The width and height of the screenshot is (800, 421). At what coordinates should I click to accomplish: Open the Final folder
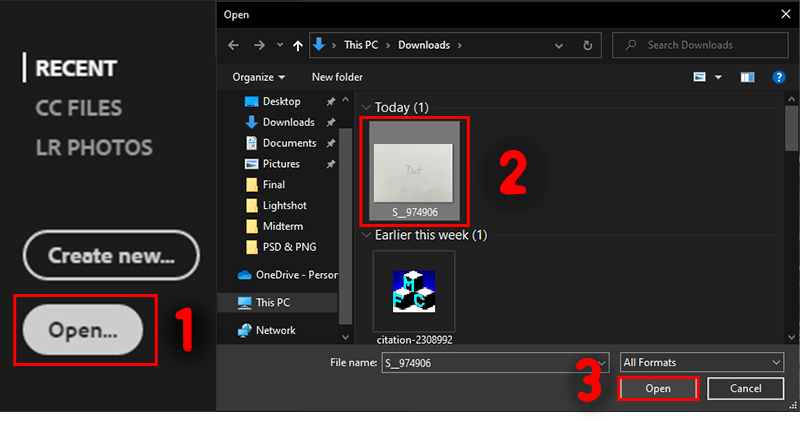coord(273,185)
